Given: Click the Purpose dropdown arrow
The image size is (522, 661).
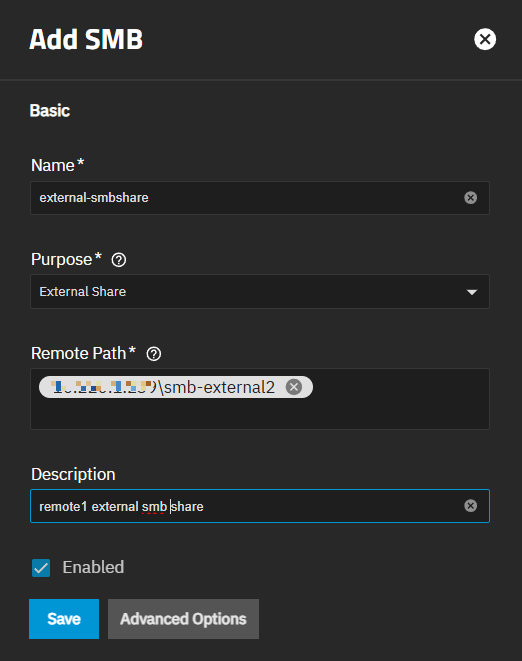Looking at the screenshot, I should coord(472,292).
